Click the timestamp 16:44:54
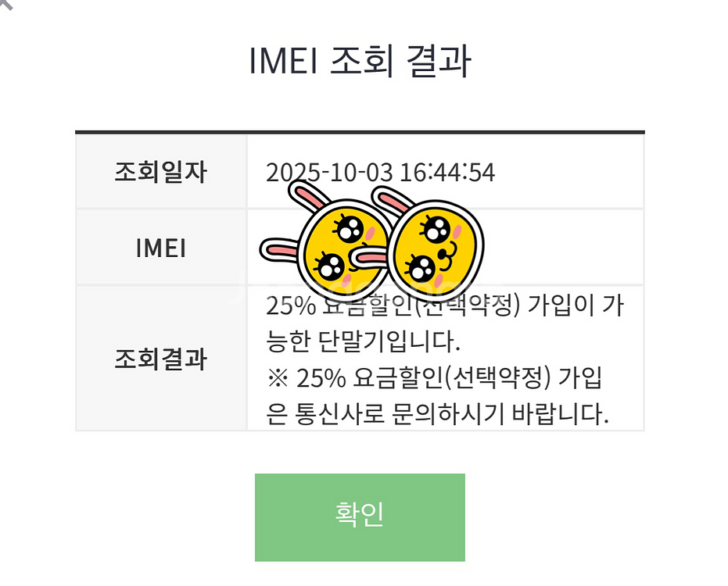Screen dimensions: 728x586 pos(447,172)
